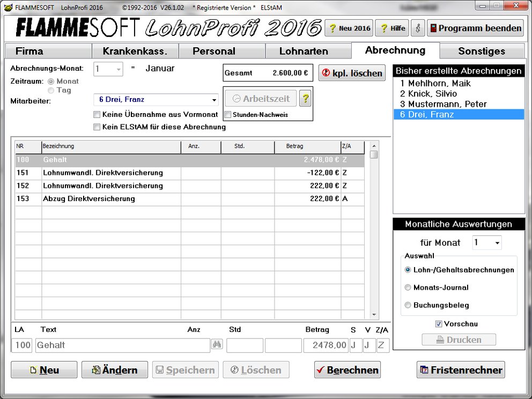Click the Betrag column header
532x399 pixels.
[x=308, y=146]
